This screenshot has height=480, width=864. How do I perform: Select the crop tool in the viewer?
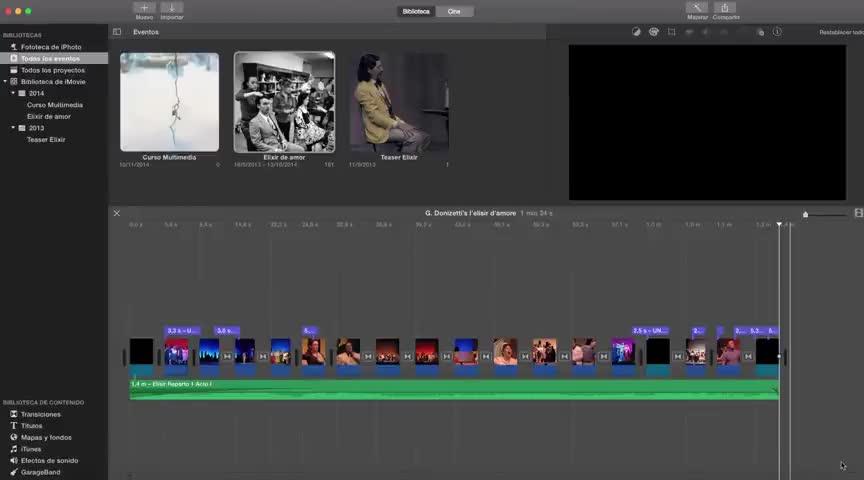[671, 32]
